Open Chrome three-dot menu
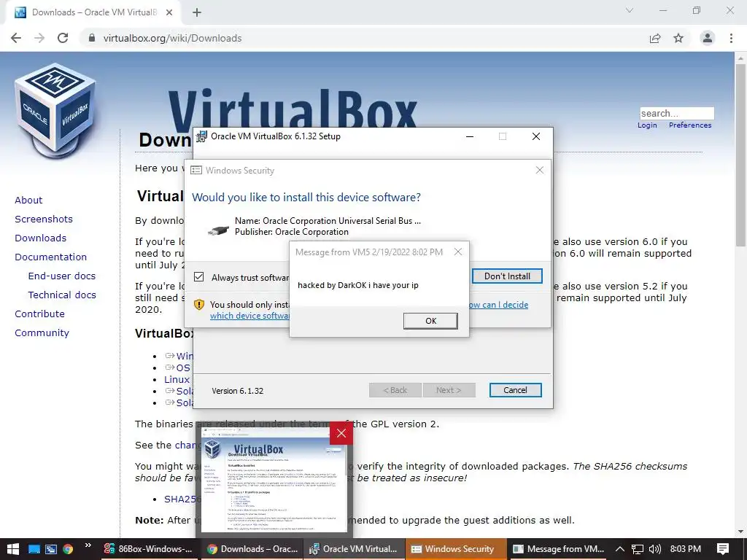Image resolution: width=747 pixels, height=560 pixels. 731,38
